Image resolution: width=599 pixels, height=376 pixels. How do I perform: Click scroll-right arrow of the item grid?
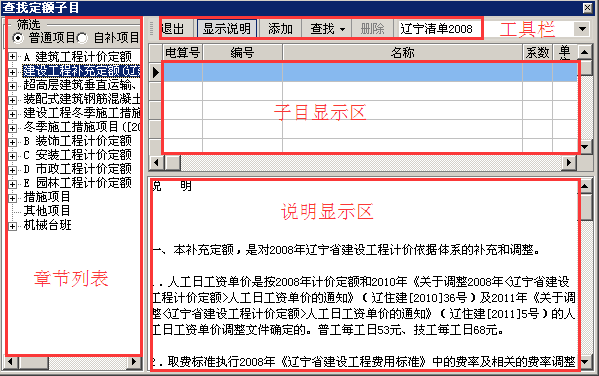click(569, 163)
